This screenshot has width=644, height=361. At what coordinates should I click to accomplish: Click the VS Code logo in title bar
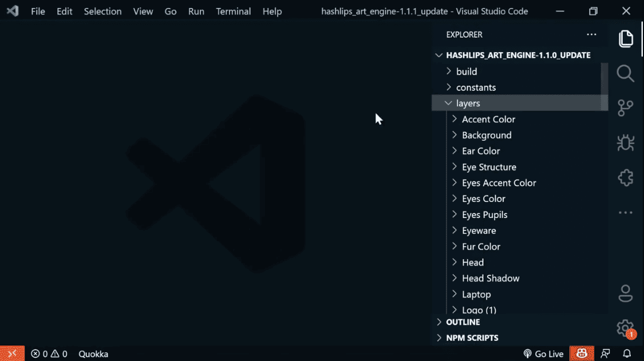13,11
